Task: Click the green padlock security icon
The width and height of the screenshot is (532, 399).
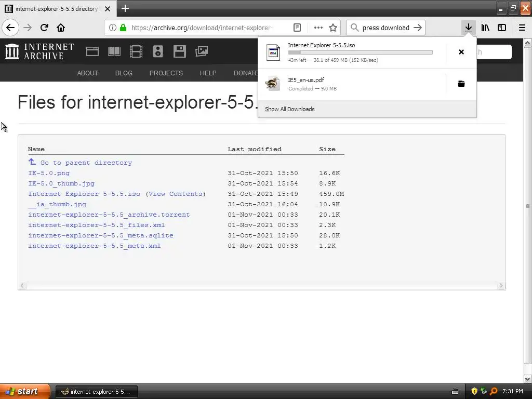Action: coord(123,28)
